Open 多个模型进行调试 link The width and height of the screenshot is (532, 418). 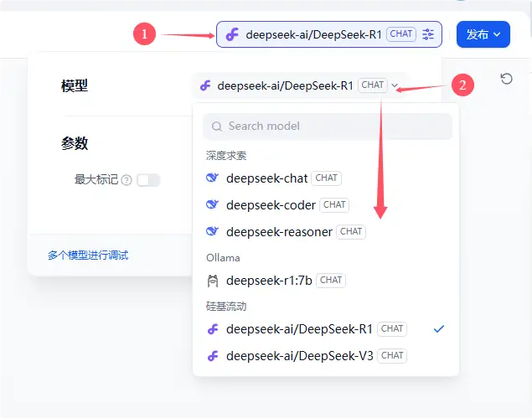pyautogui.click(x=88, y=255)
